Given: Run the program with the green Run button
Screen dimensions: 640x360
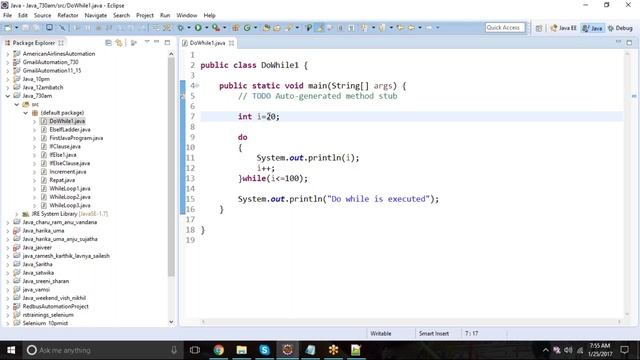Looking at the screenshot, I should coord(198,28).
